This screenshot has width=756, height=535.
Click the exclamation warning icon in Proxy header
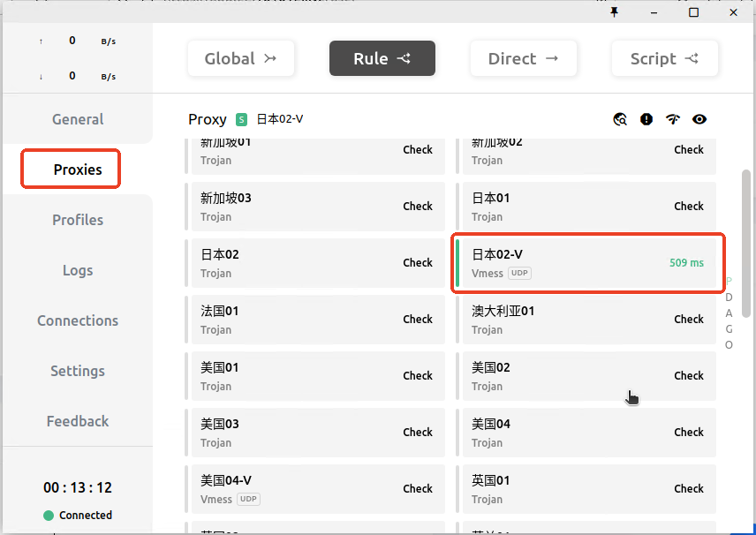646,119
